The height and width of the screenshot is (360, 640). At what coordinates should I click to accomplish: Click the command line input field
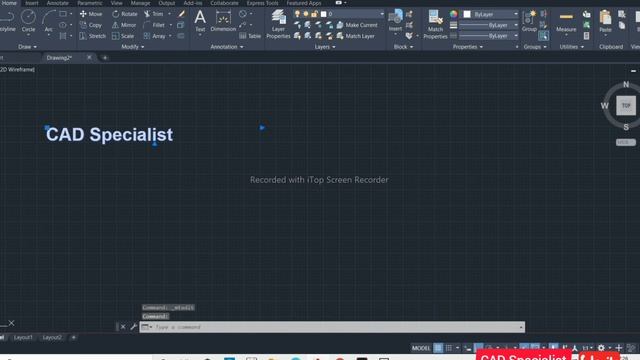[x=332, y=327]
